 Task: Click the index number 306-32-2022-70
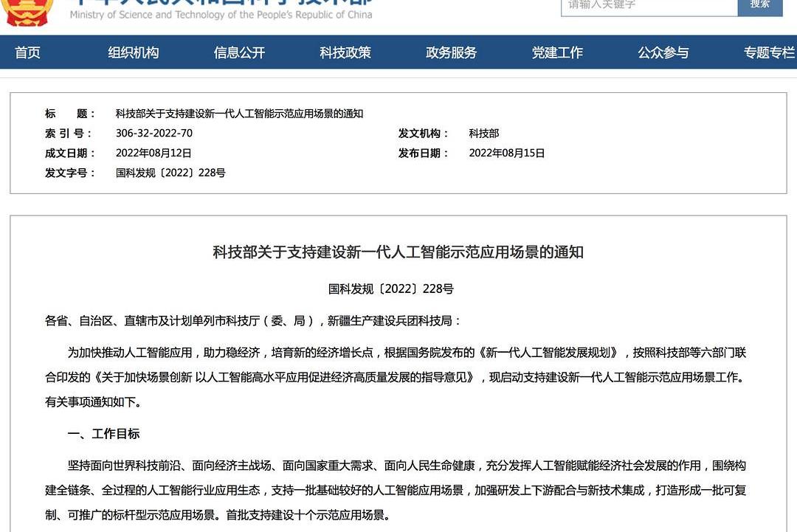tap(153, 134)
